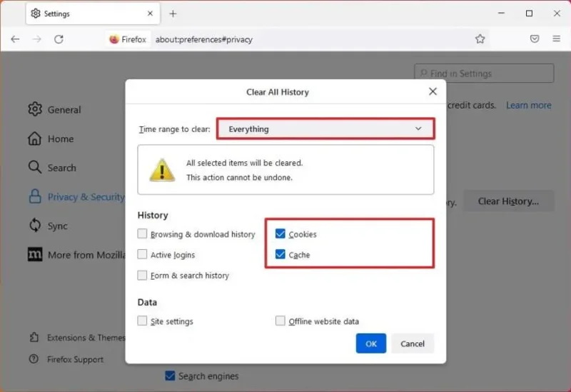This screenshot has height=392, width=571.
Task: Bookmark this page with the star icon
Action: pos(480,39)
